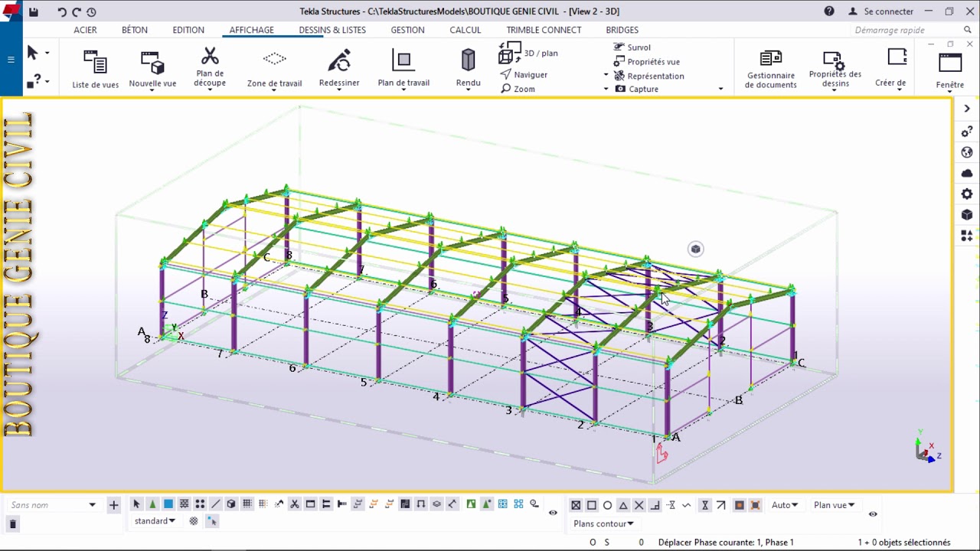
Task: Open the globe icon in side panel
Action: click(967, 153)
